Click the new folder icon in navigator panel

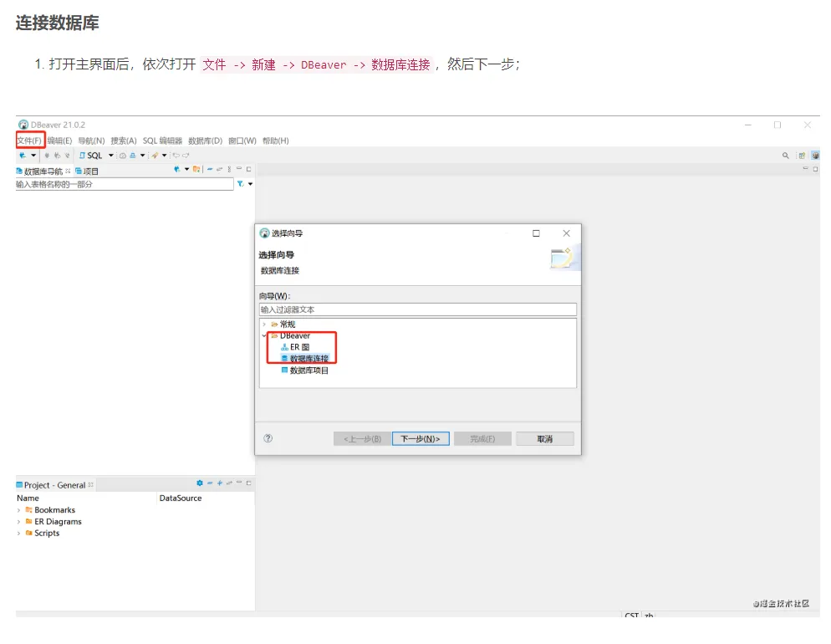point(196,169)
